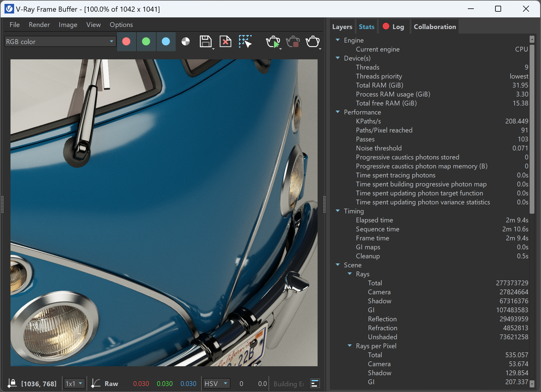Viewport: 541px width, 392px height.
Task: Open the File menu
Action: click(15, 25)
